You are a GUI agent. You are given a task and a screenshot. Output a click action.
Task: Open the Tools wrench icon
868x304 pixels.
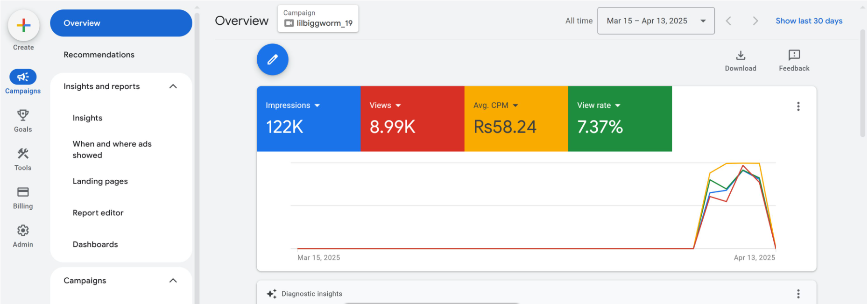(23, 154)
